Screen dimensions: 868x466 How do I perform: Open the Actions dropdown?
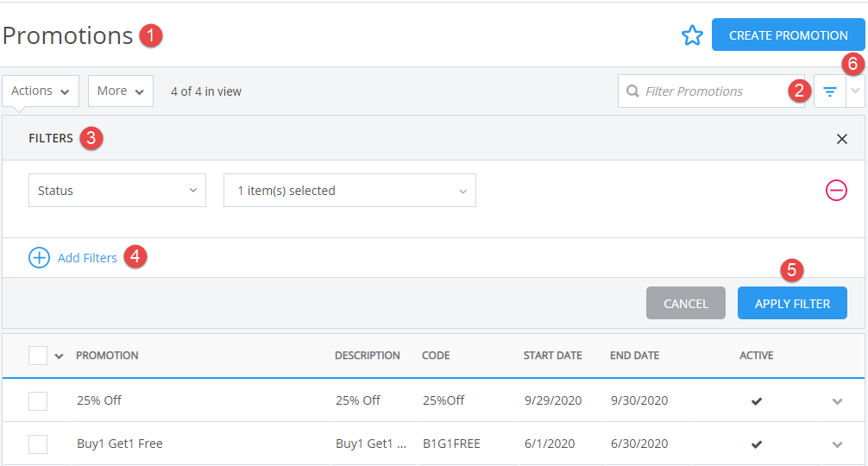pyautogui.click(x=41, y=91)
